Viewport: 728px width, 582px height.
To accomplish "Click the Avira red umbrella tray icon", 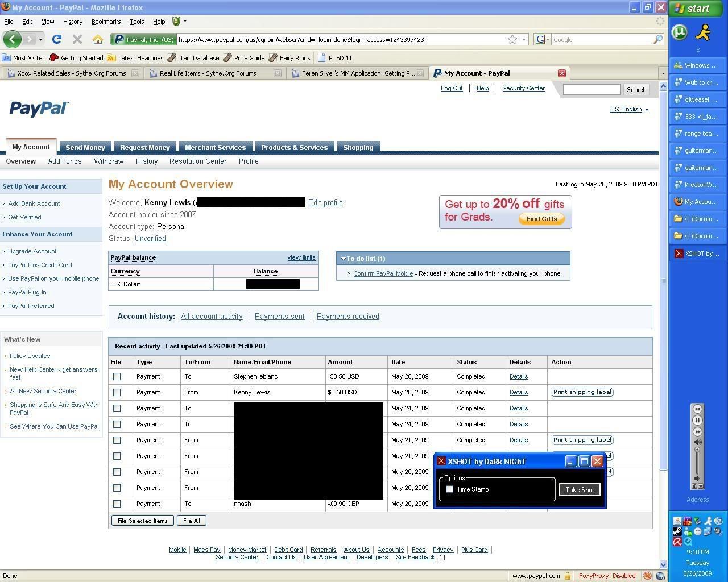I will click(x=677, y=542).
